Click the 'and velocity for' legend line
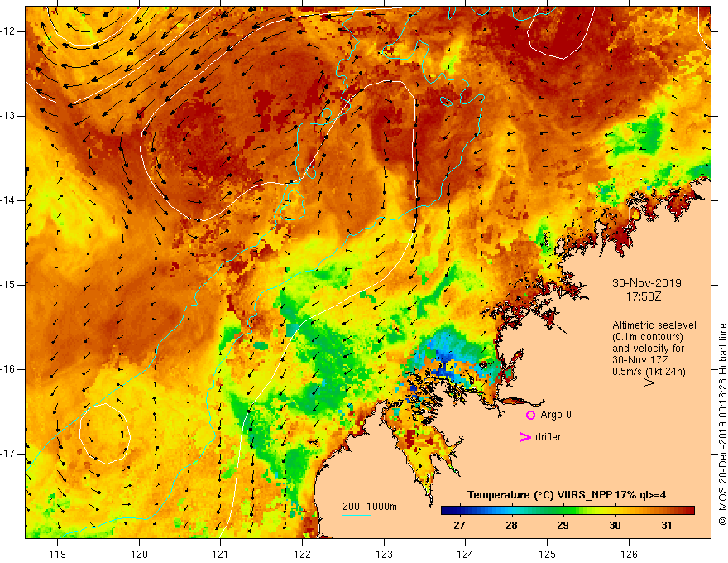Screen dimensions: 728x563 coord(648,349)
